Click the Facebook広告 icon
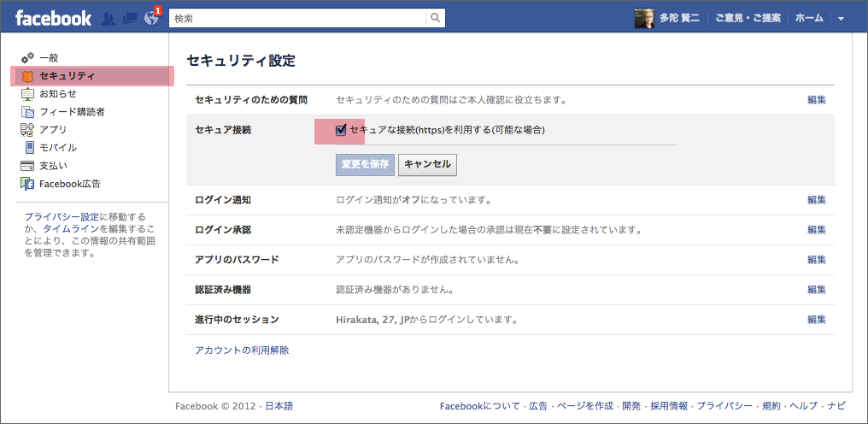 coord(27,184)
